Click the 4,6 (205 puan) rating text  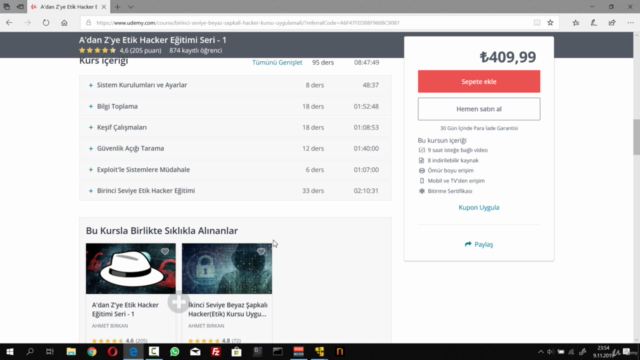click(140, 51)
